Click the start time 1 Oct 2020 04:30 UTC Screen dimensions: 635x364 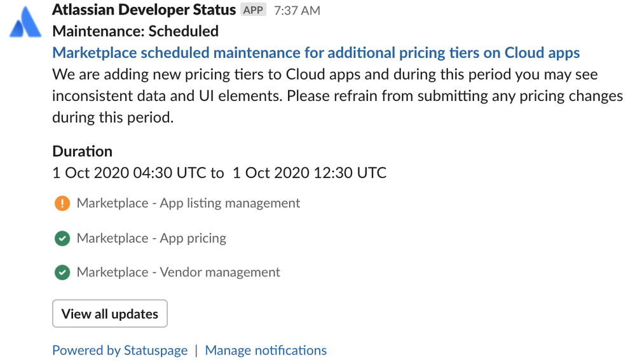click(x=129, y=173)
